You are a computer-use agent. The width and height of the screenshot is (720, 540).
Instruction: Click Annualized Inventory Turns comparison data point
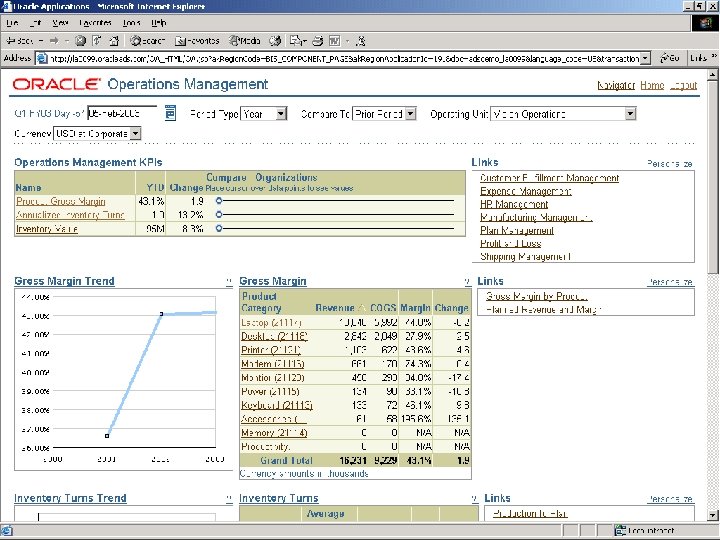[x=219, y=214]
